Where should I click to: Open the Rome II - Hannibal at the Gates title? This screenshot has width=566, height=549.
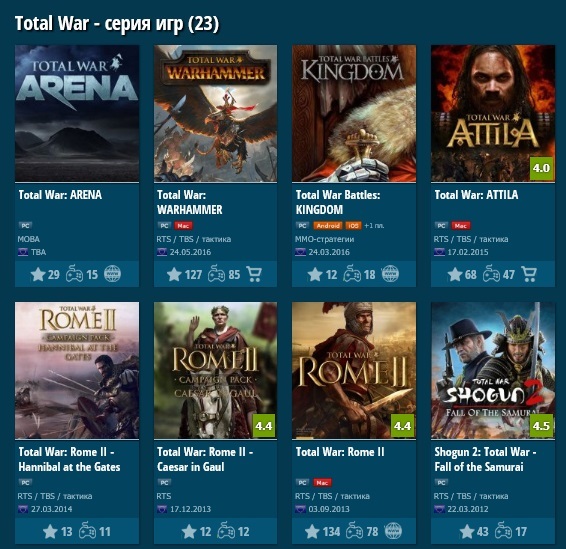tap(69, 459)
